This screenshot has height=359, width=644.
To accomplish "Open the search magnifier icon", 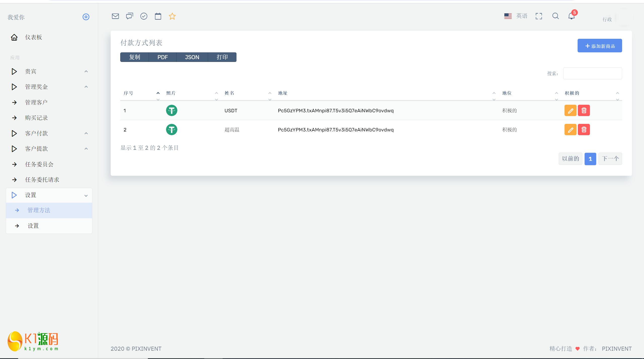I will click(555, 16).
